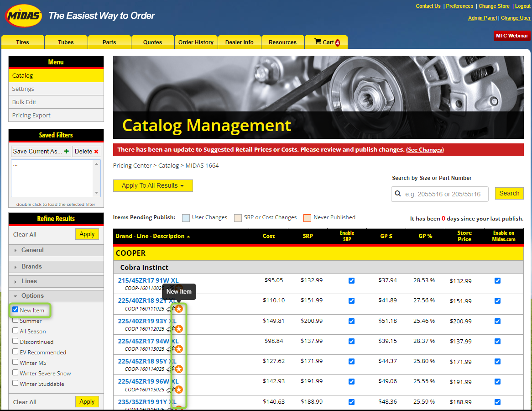Click the magnifier icon in the search box
The image size is (532, 411).
pyautogui.click(x=398, y=194)
